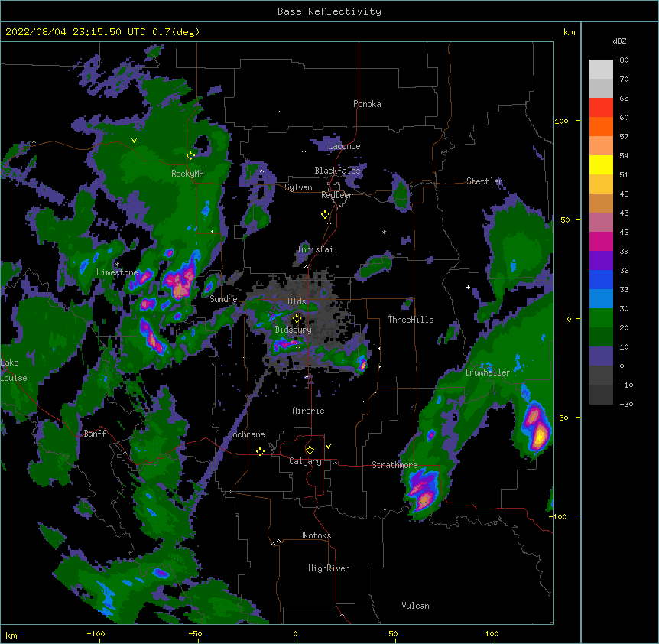This screenshot has width=659, height=644.
Task: Click the Strathmore label
Action: (394, 465)
